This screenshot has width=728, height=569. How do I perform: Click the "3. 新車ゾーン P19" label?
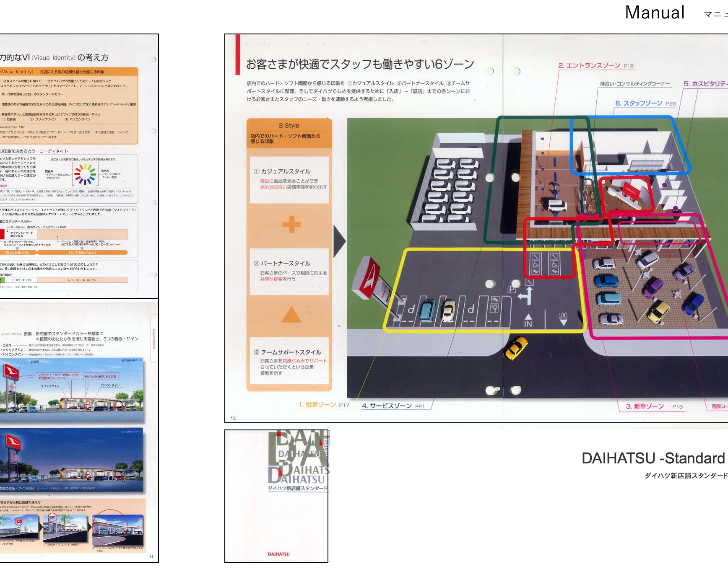pos(654,406)
